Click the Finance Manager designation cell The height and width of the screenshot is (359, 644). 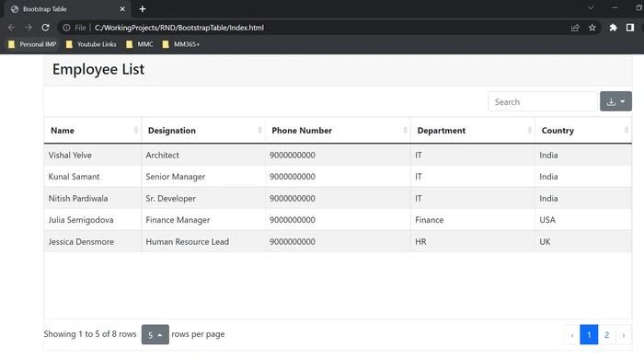coord(203,220)
